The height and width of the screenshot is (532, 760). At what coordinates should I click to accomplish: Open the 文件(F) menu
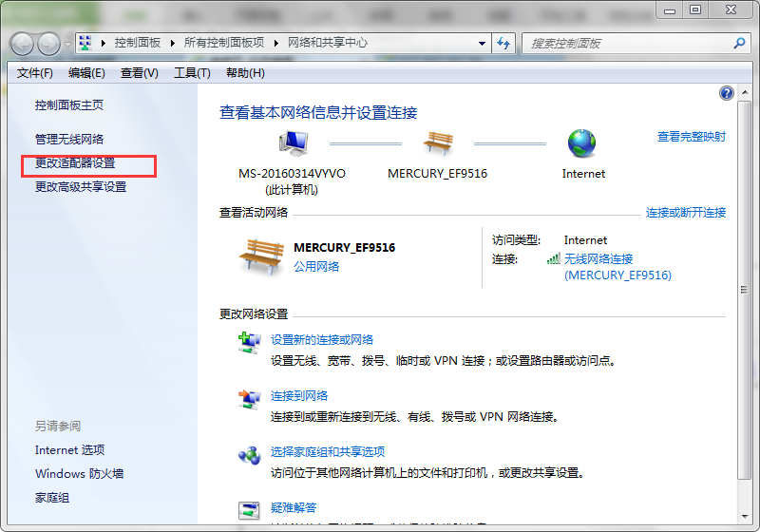click(35, 73)
